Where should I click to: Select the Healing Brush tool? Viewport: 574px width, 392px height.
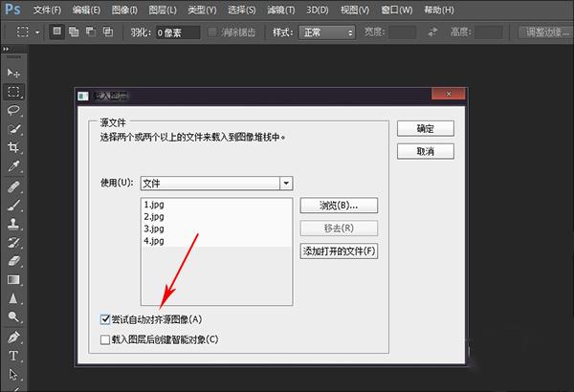click(13, 187)
